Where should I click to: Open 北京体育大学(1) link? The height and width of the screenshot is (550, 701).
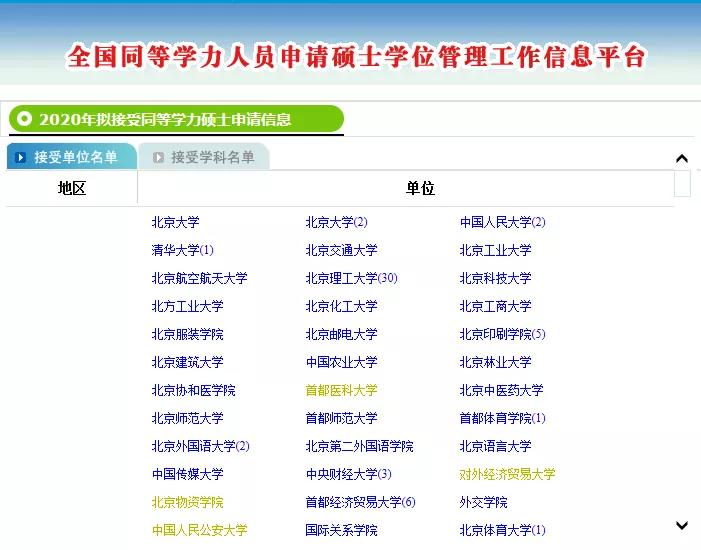503,530
